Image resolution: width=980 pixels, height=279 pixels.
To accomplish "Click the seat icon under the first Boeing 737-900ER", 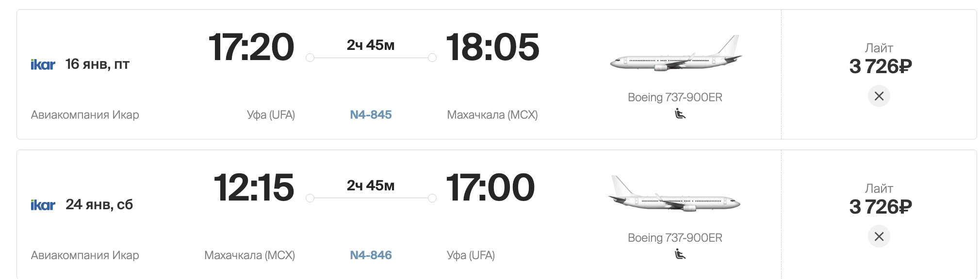I will [680, 114].
